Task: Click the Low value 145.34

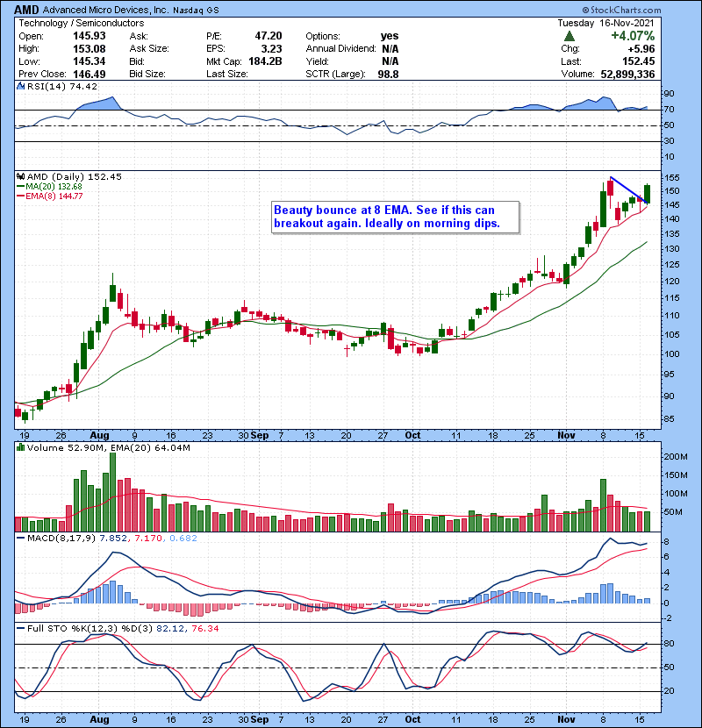Action: 90,61
